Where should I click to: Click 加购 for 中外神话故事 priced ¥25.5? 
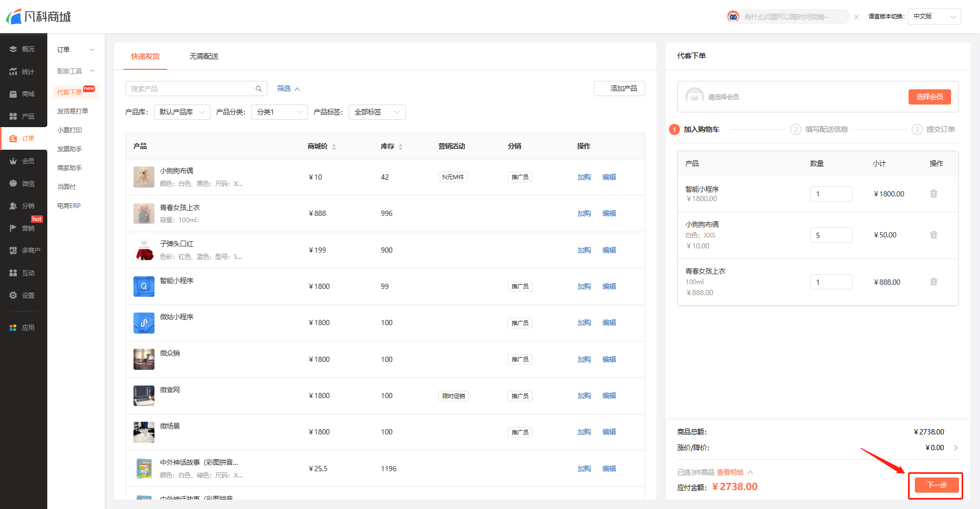coord(584,469)
